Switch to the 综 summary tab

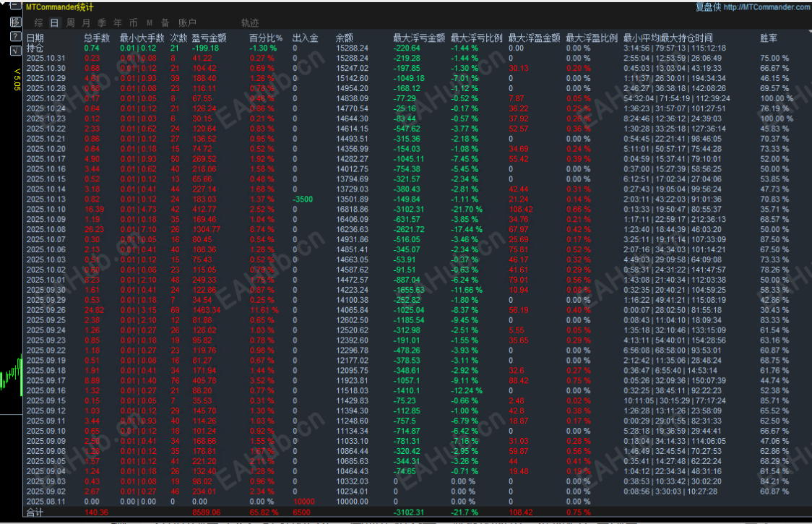click(x=38, y=23)
